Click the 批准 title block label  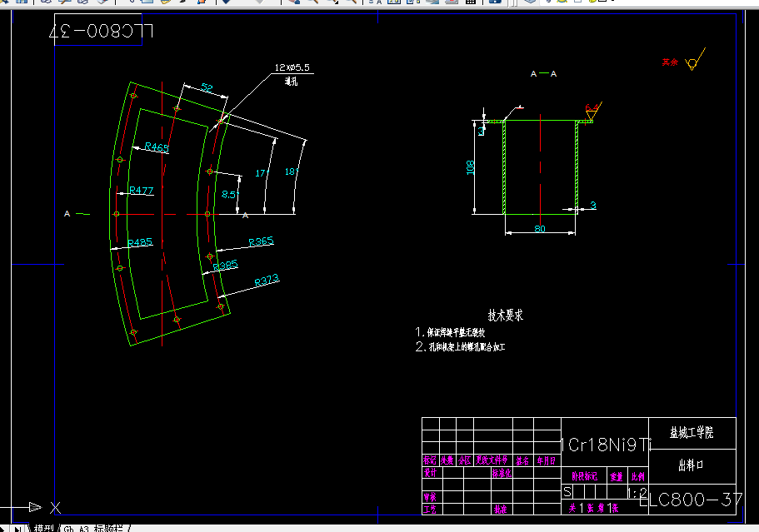coord(501,510)
